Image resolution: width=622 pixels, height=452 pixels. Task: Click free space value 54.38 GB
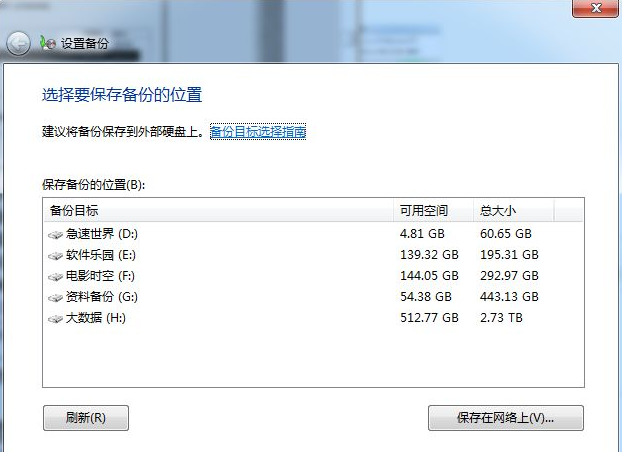pyautogui.click(x=426, y=297)
